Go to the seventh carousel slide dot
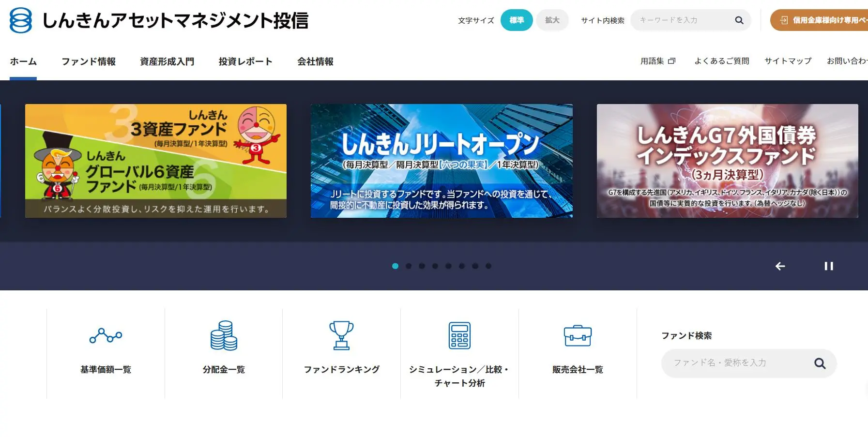This screenshot has height=437, width=868. (475, 266)
